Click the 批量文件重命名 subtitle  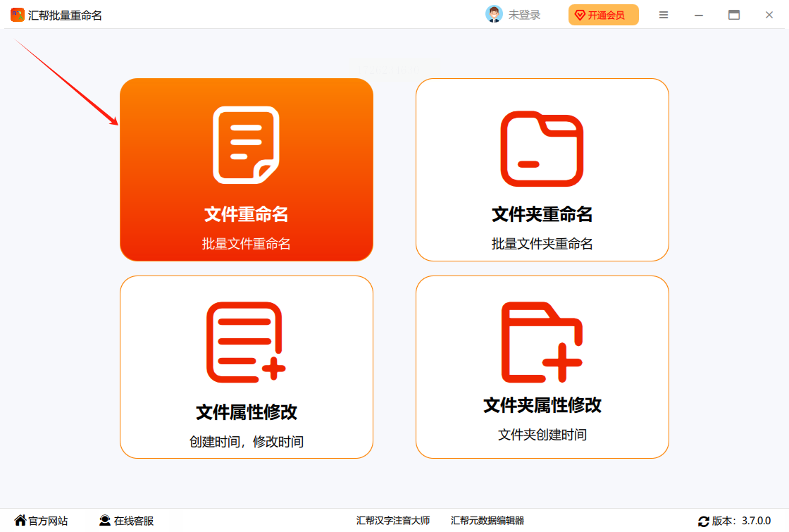pyautogui.click(x=246, y=244)
